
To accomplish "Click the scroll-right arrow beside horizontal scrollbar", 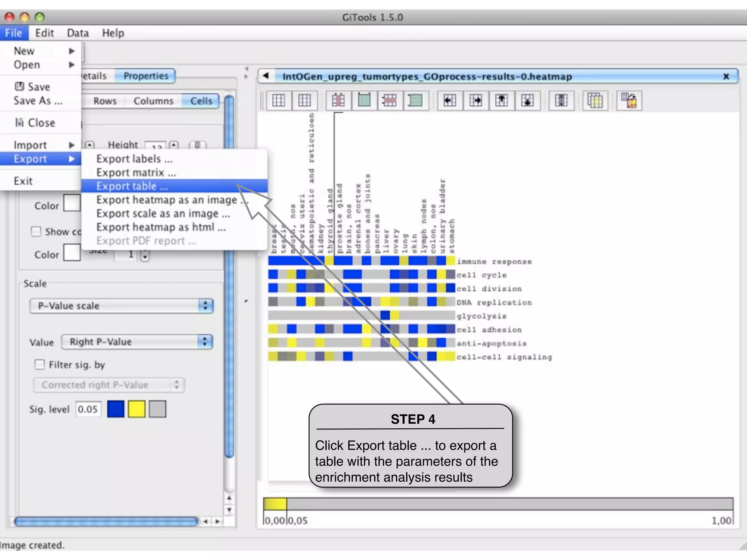I will (x=218, y=521).
